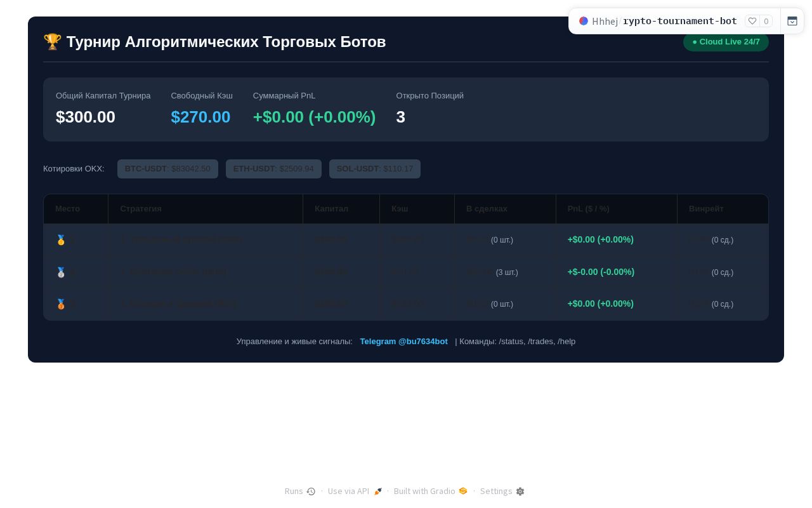Click the +$0.00 (+0.00%) summary PnL value
812x508 pixels.
pyautogui.click(x=314, y=117)
